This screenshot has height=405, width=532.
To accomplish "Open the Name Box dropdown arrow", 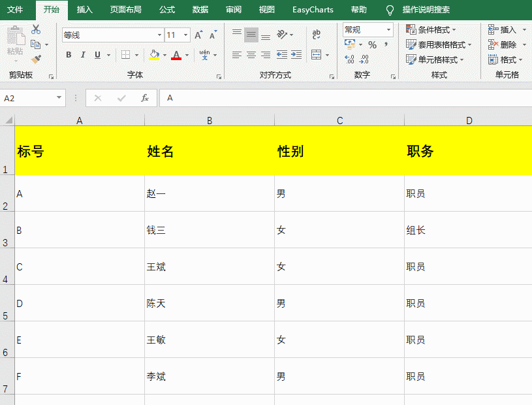I will (59, 98).
